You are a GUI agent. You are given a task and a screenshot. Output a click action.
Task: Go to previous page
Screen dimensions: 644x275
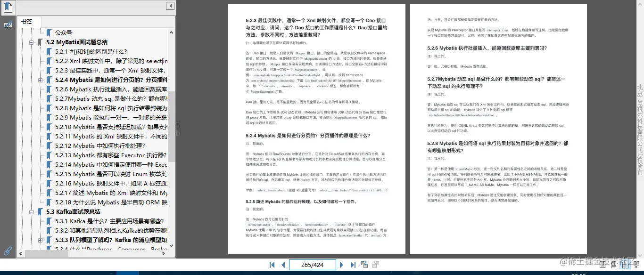283,265
